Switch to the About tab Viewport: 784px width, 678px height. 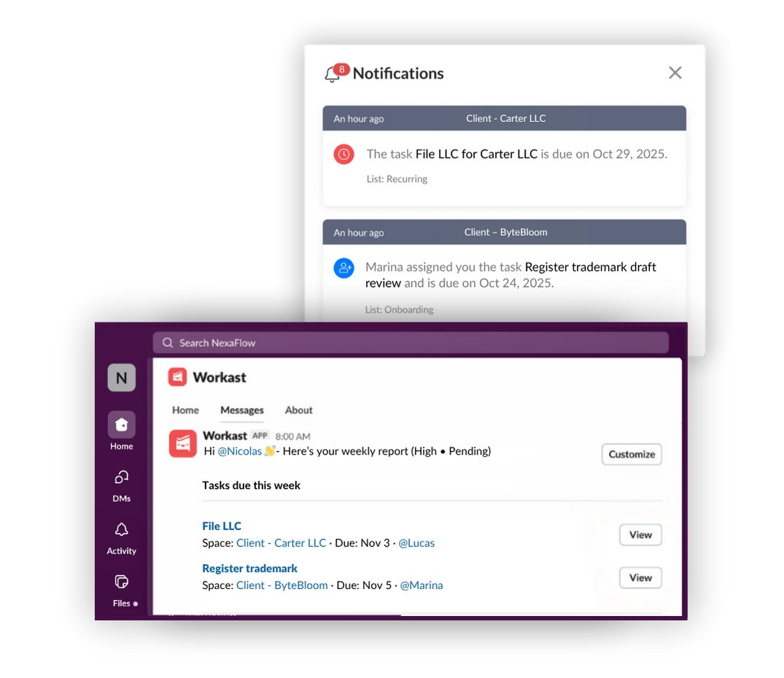pos(298,410)
